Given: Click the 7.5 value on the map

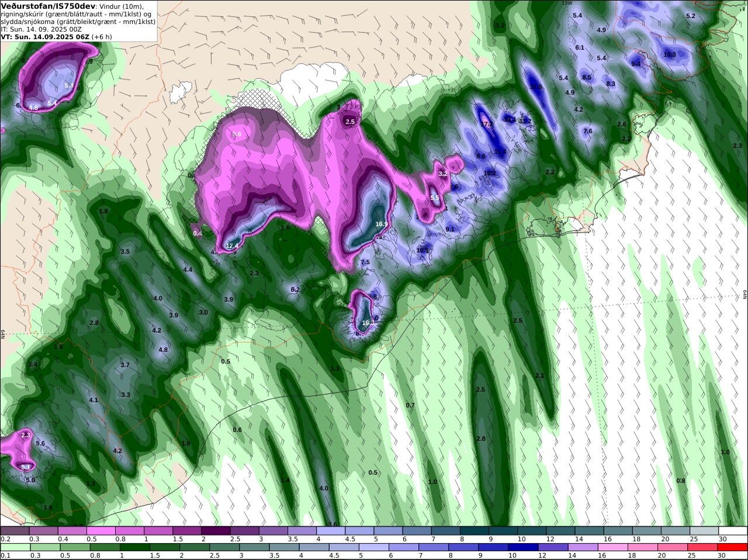Looking at the screenshot, I should [x=365, y=262].
